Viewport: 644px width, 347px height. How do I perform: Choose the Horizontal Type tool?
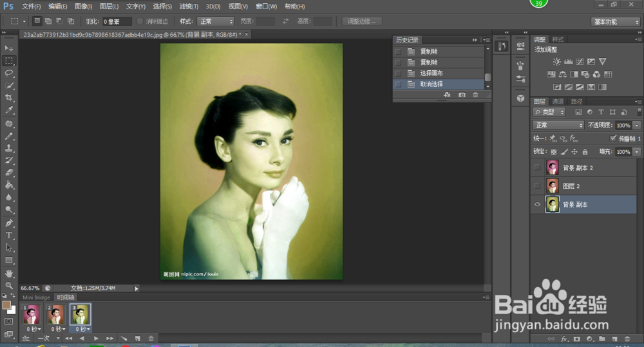tap(9, 236)
